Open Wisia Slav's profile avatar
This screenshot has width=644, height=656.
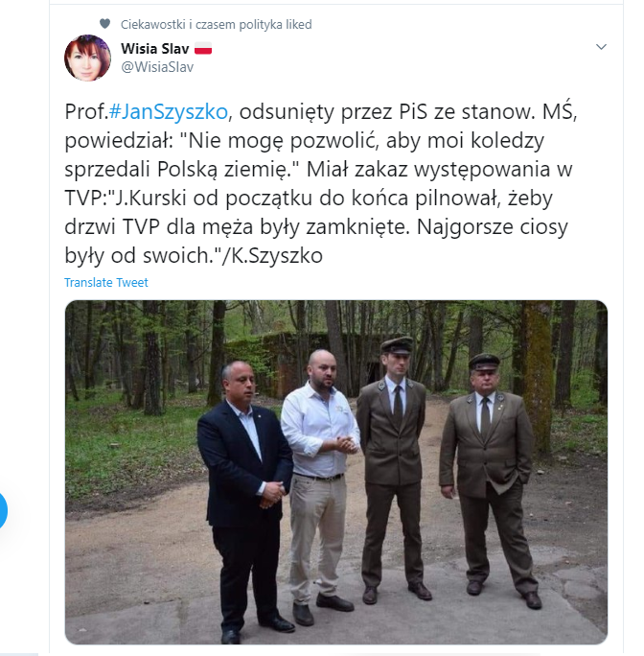[x=87, y=58]
